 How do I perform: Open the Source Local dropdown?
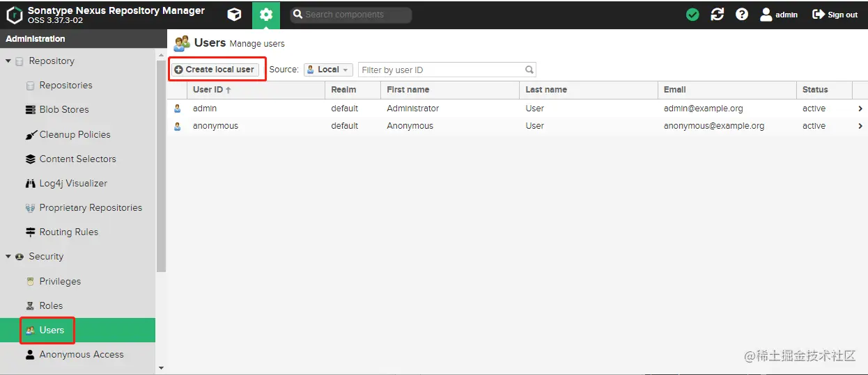[328, 70]
